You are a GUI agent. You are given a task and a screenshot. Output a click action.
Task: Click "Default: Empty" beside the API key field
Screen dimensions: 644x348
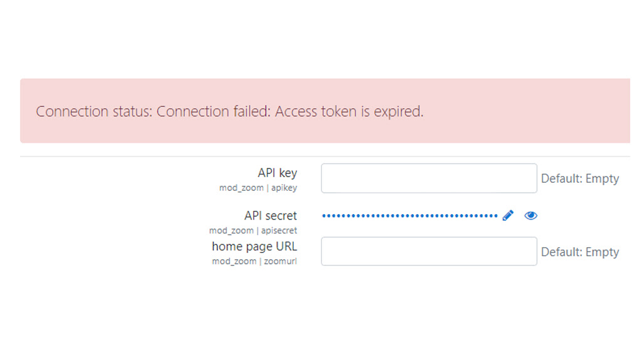pyautogui.click(x=580, y=178)
